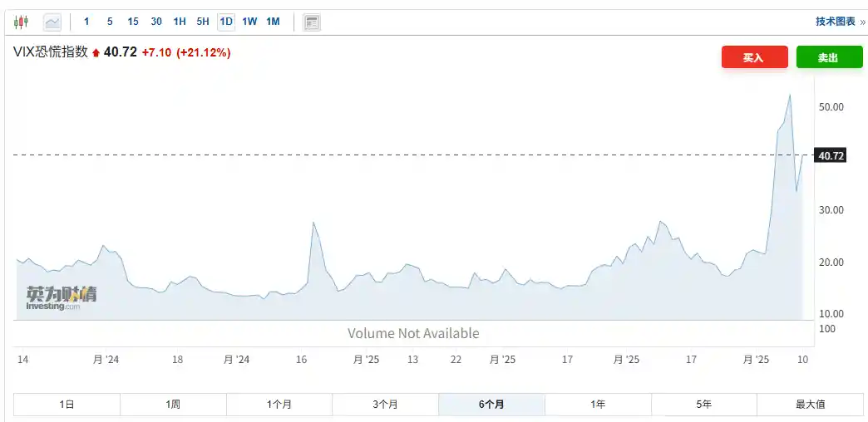Show the 最大值 time range
The width and height of the screenshot is (868, 422).
point(811,405)
